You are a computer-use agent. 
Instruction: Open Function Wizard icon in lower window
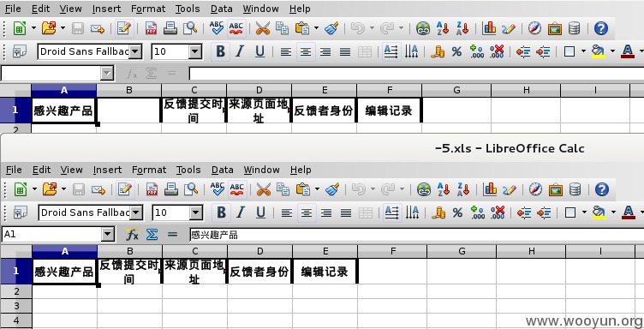[132, 234]
